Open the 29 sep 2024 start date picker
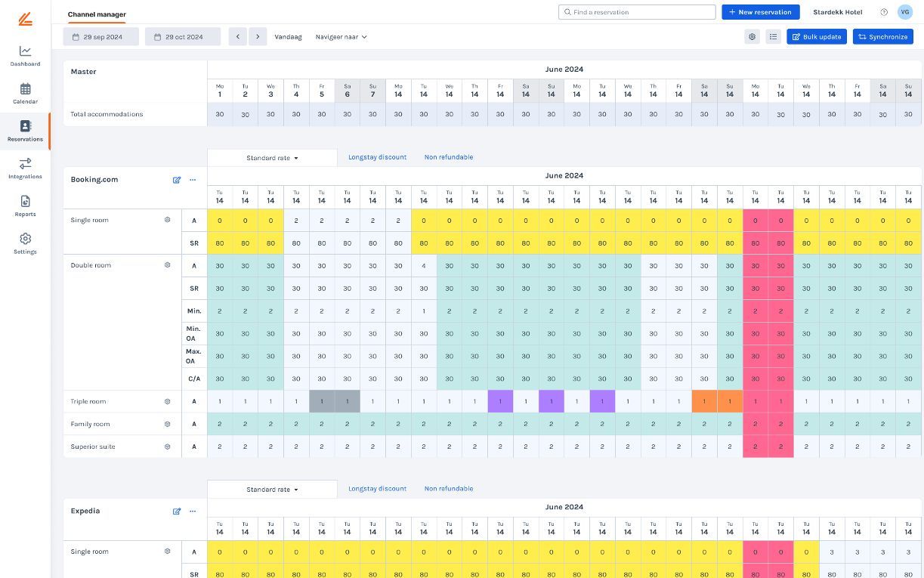The width and height of the screenshot is (924, 578). [x=101, y=36]
